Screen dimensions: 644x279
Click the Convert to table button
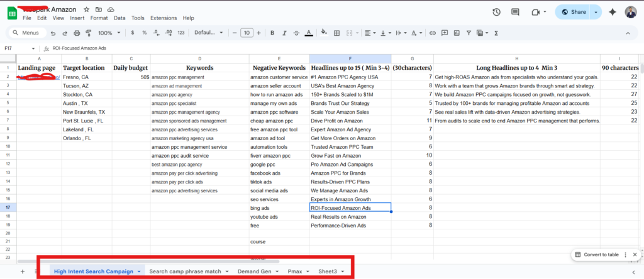tap(601, 254)
